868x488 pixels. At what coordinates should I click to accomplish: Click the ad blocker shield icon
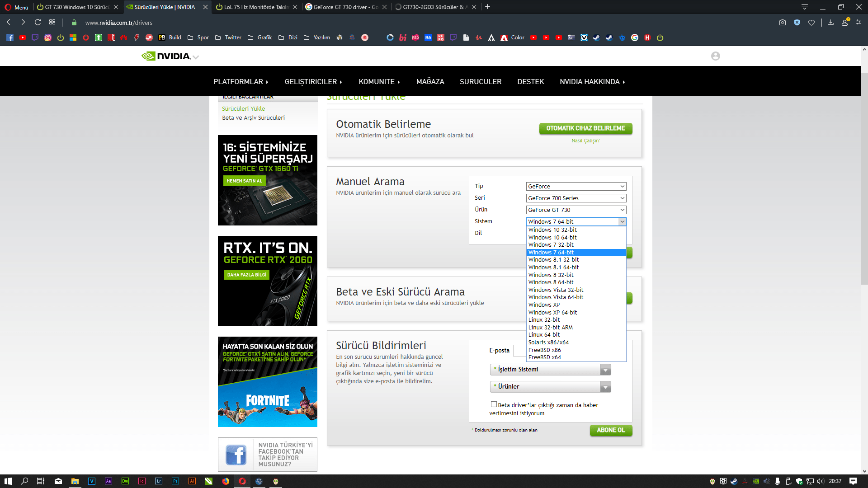797,23
